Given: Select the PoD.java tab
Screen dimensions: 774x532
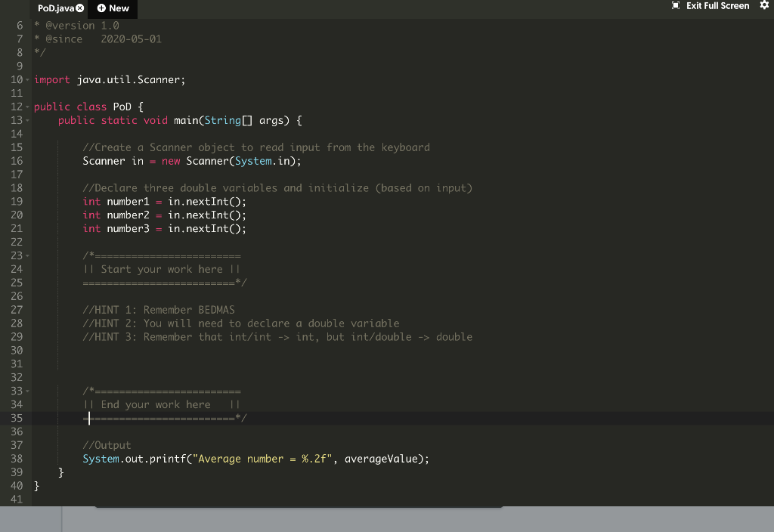Looking at the screenshot, I should pyautogui.click(x=57, y=8).
